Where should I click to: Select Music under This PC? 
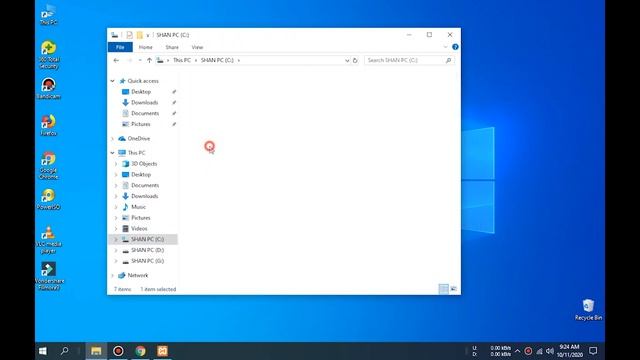[x=138, y=207]
